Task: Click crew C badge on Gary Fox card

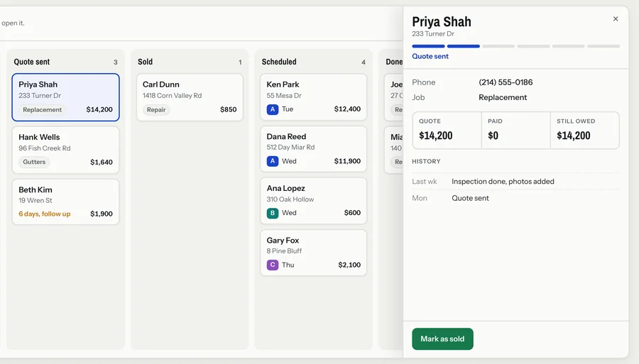Action: coord(273,265)
